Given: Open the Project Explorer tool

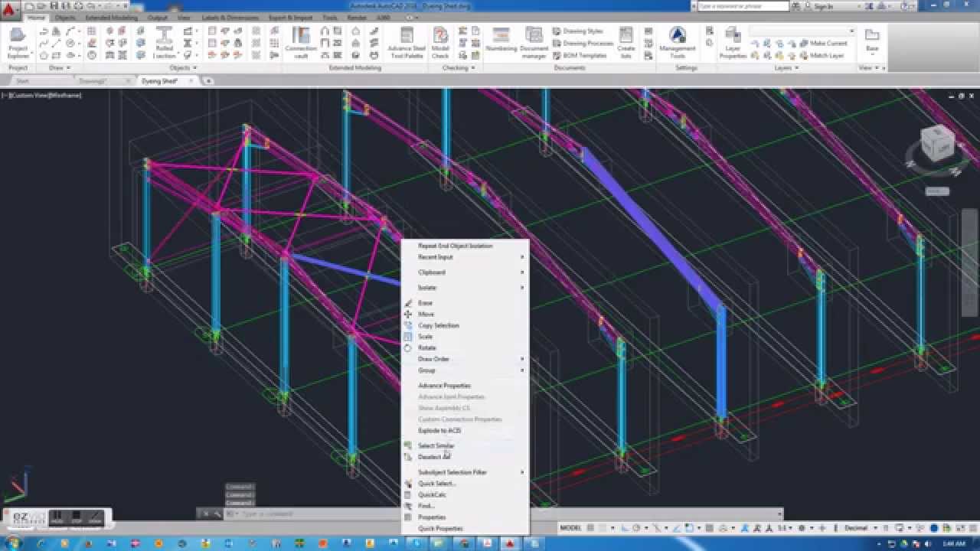Looking at the screenshot, I should coord(18,44).
